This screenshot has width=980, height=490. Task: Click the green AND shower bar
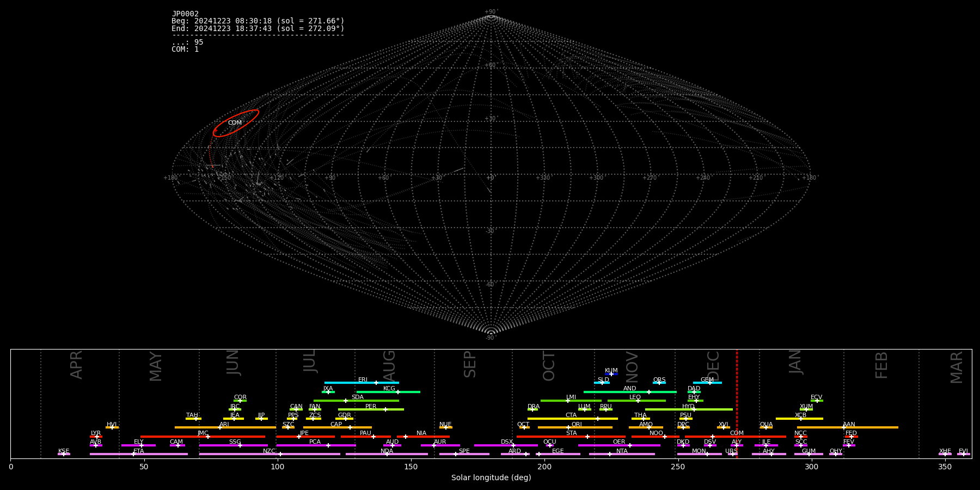point(630,392)
